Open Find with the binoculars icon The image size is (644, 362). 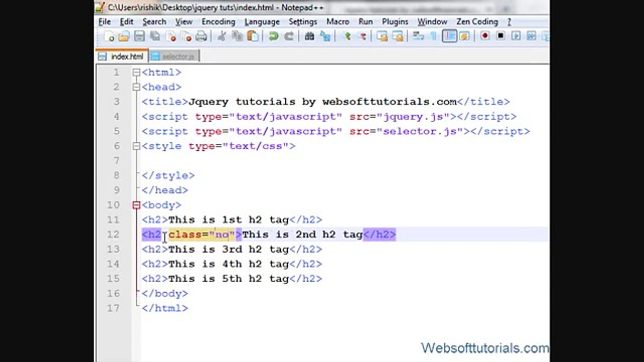tap(309, 36)
